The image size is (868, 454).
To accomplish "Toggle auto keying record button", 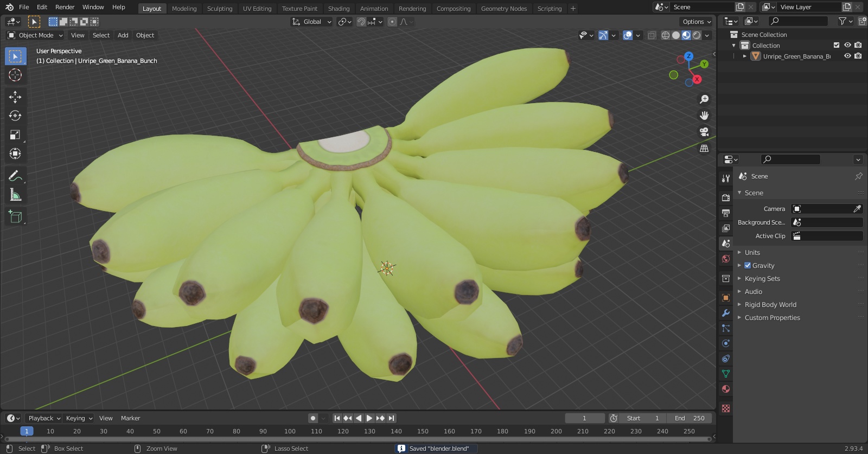I will [312, 418].
